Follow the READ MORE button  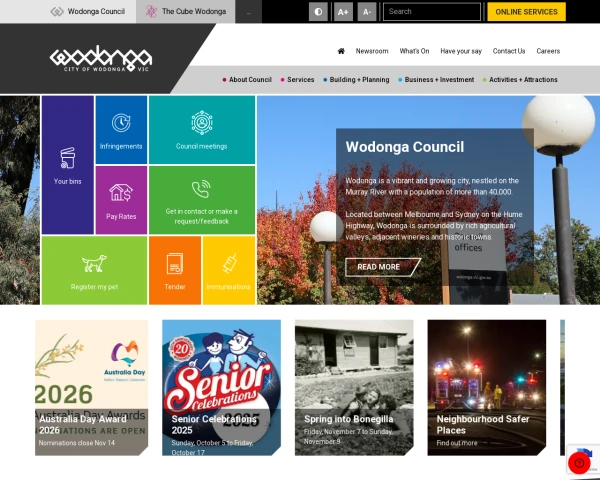tap(383, 267)
